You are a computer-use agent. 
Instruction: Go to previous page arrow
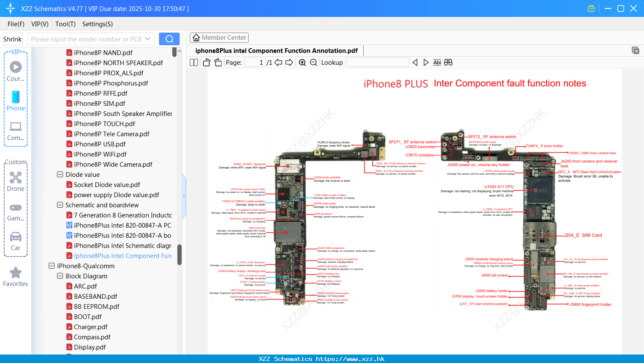click(278, 63)
